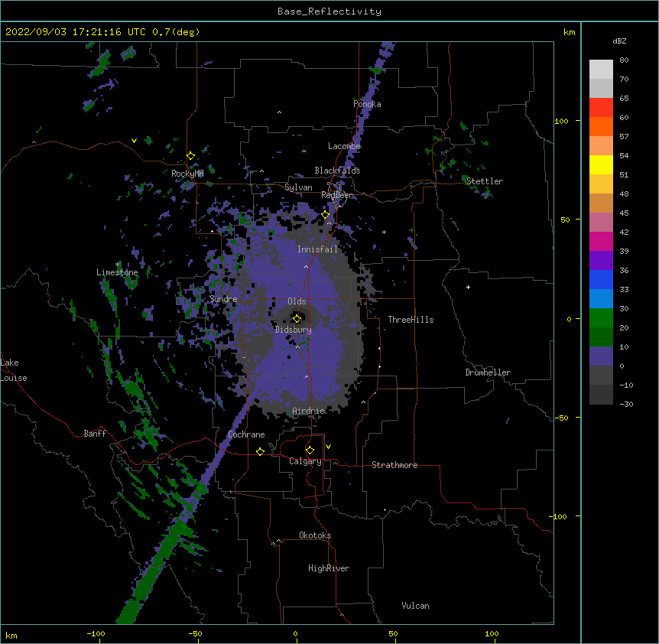659x644 pixels.
Task: Click the Didsbury town label
Action: (294, 330)
